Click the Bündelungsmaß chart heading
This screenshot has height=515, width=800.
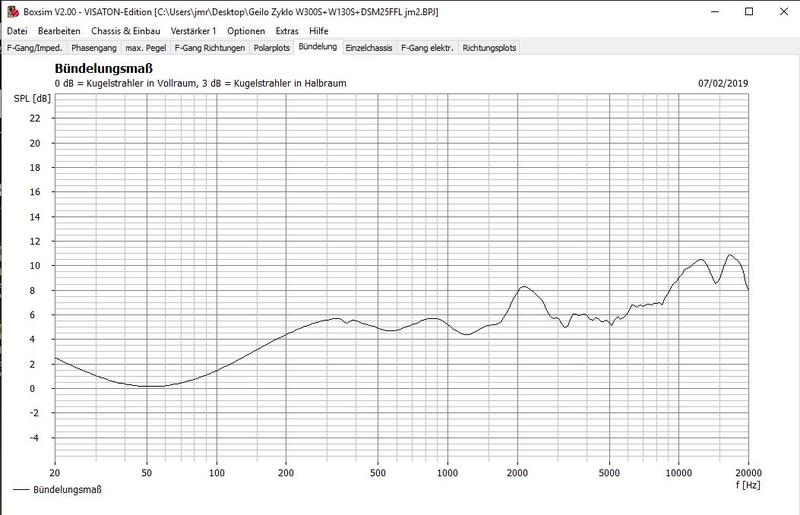pyautogui.click(x=104, y=68)
